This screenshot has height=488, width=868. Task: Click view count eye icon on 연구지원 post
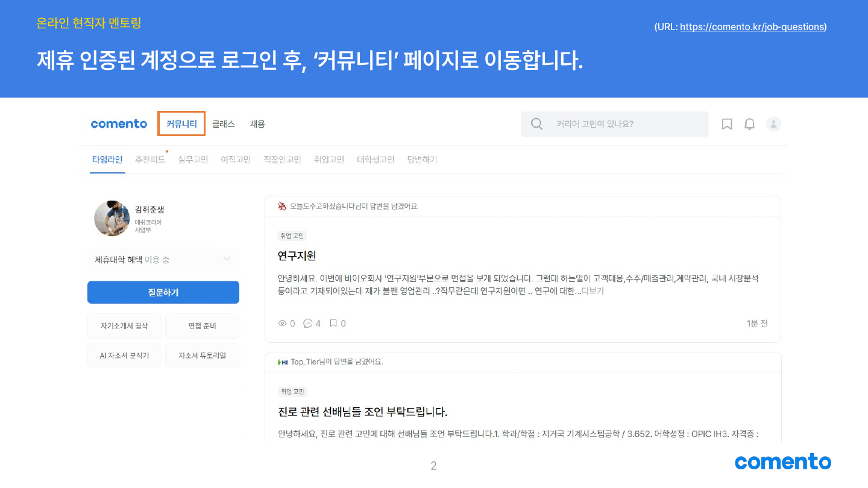pyautogui.click(x=282, y=324)
